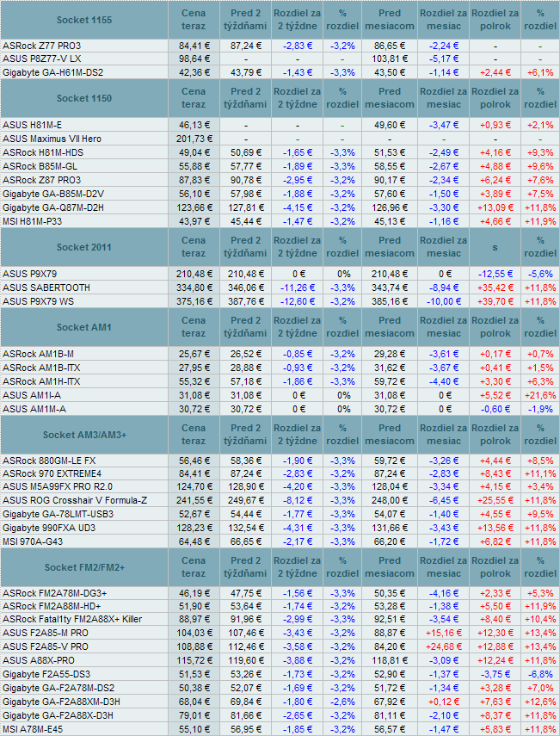Click +21,6% value in ASUS AM1I-A row

(540, 395)
